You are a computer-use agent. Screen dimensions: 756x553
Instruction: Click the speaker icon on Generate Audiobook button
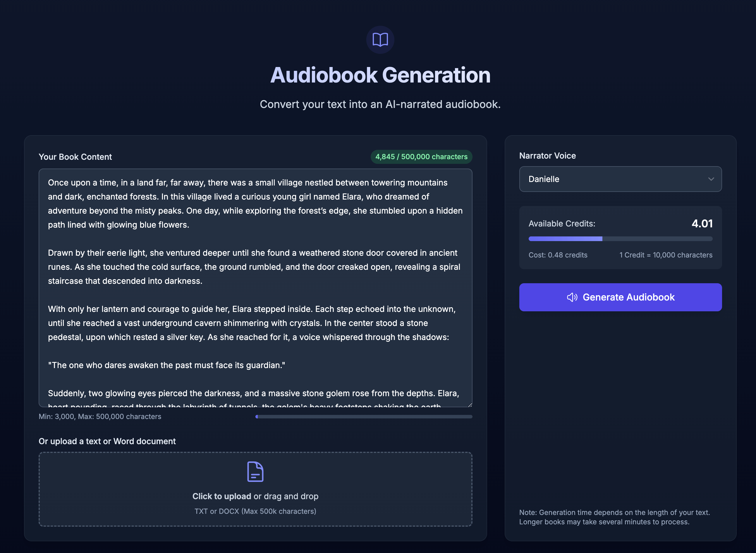pos(572,297)
